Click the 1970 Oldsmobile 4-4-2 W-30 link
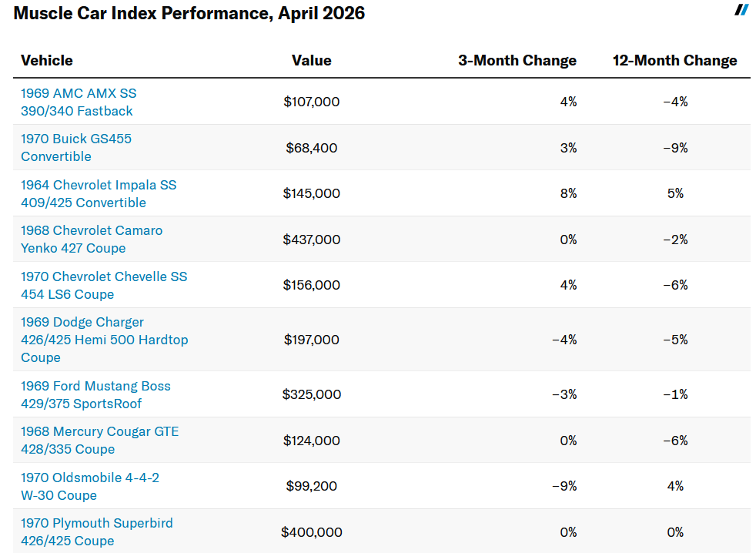Image resolution: width=756 pixels, height=553 pixels. tap(89, 486)
